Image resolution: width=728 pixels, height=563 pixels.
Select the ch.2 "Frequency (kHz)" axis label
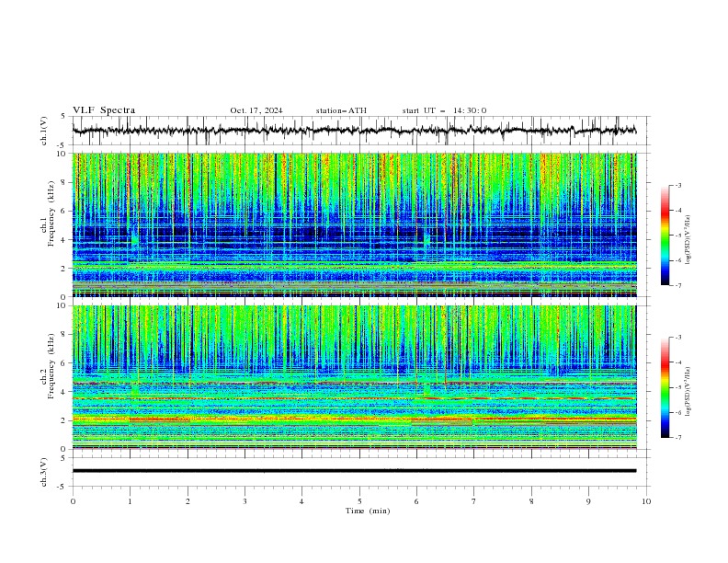(51, 366)
